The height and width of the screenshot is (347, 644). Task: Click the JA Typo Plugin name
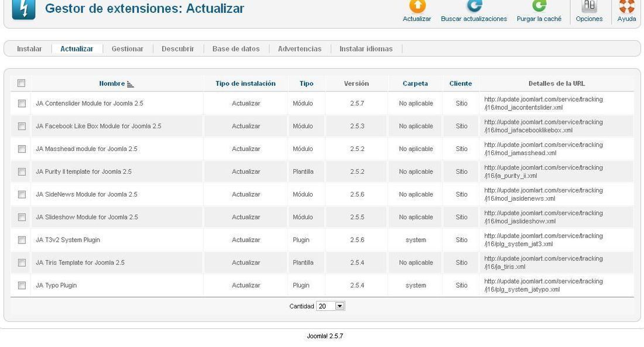click(x=56, y=285)
